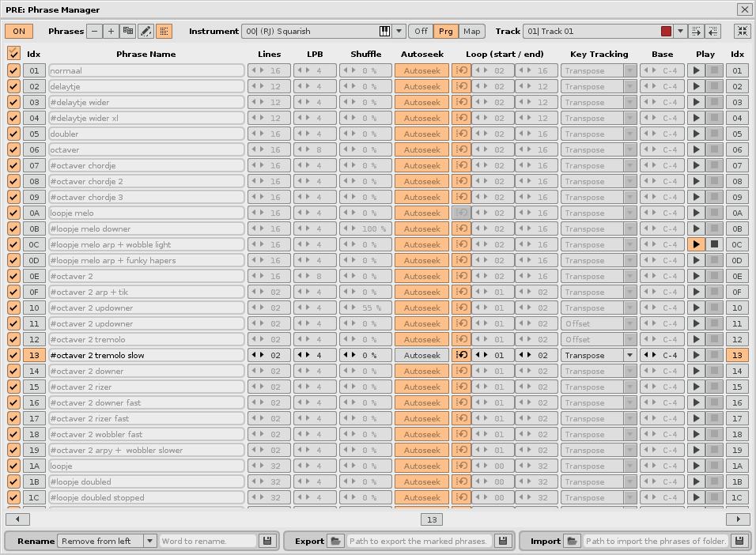Click Autoseek button for phrase 13
Image resolution: width=756 pixels, height=555 pixels.
click(421, 355)
